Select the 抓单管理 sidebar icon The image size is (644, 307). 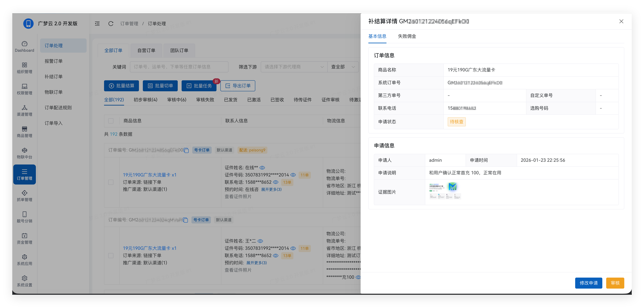pyautogui.click(x=24, y=196)
